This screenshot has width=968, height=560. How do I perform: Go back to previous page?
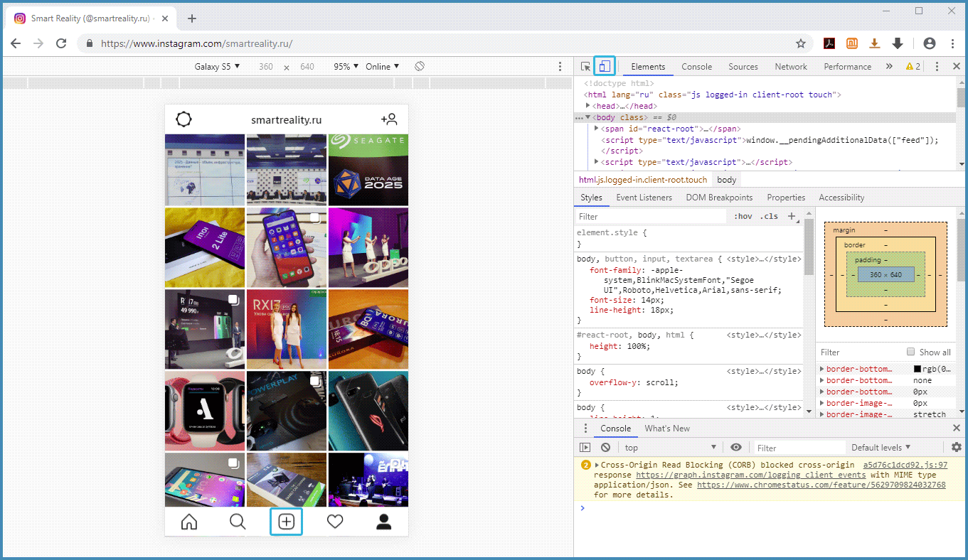[x=16, y=43]
